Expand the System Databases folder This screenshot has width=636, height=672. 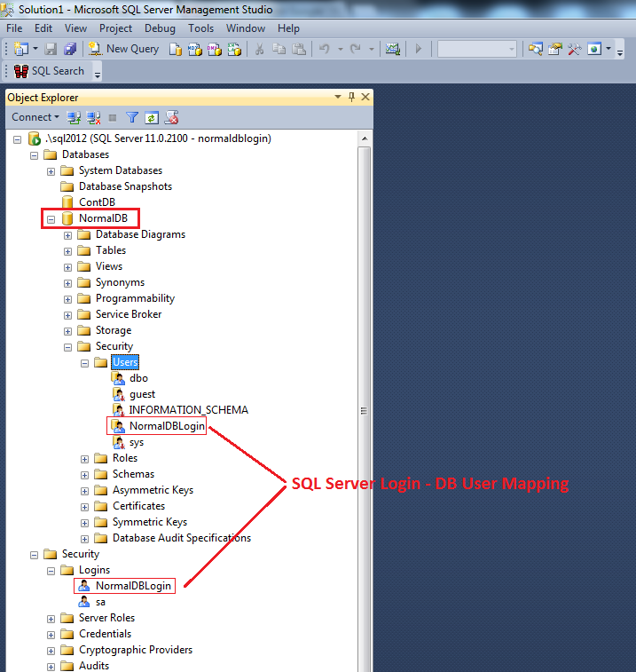pos(51,171)
